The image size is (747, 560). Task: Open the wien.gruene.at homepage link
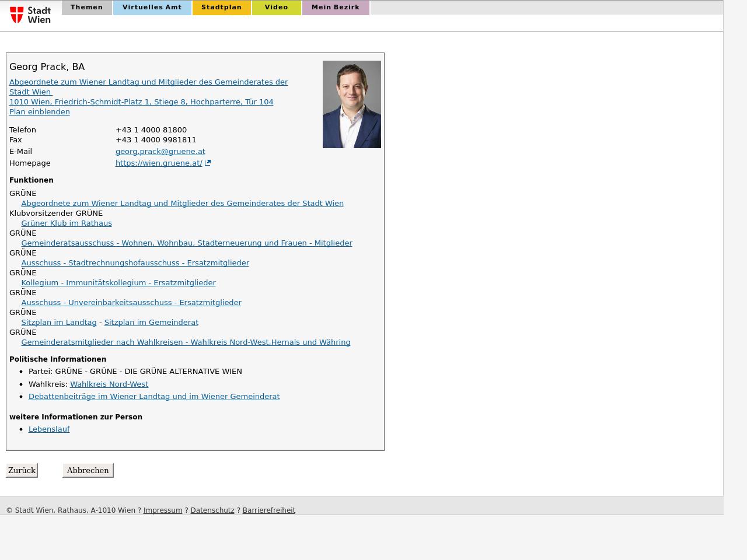158,163
